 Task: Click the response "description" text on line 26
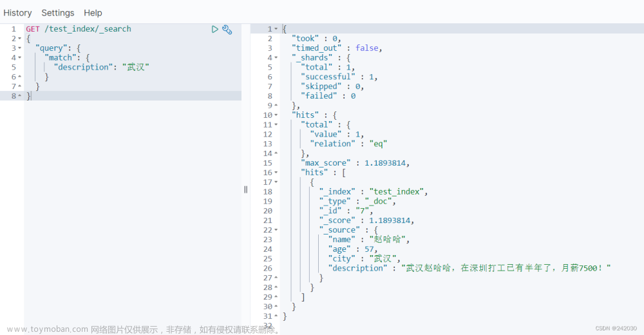[x=506, y=268]
